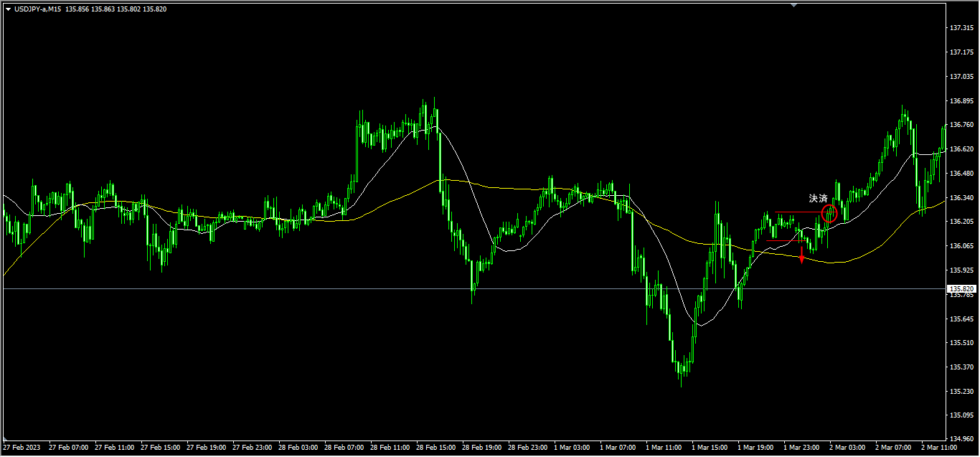Click the USDJPY-a,M15 symbol title text
The width and height of the screenshot is (980, 457).
(x=37, y=9)
